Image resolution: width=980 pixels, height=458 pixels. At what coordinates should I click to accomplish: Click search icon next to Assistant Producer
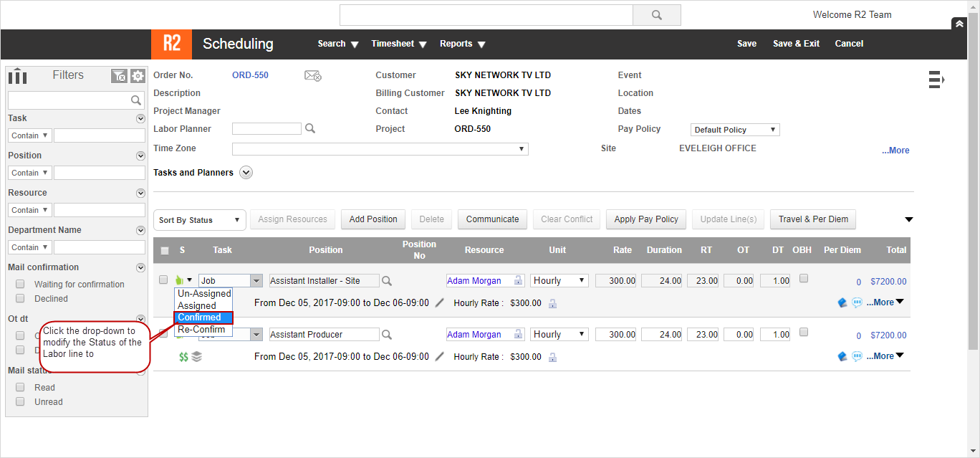[387, 335]
